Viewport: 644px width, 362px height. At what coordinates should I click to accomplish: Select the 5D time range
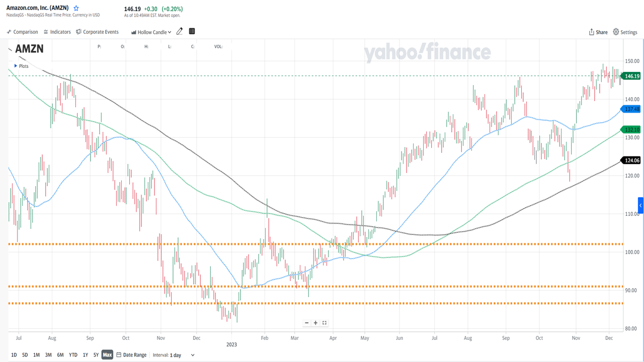point(25,355)
